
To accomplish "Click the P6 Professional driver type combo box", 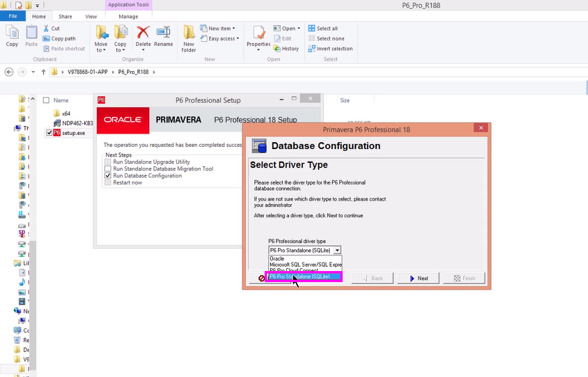I will [x=305, y=250].
